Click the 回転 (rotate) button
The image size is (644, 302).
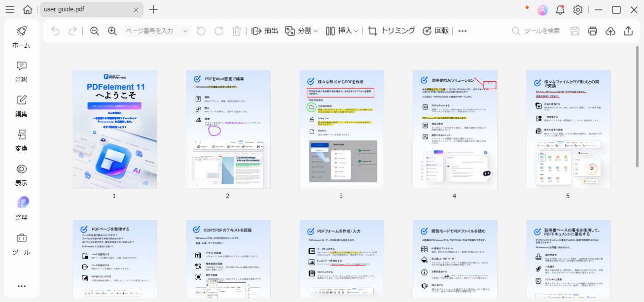(x=436, y=31)
